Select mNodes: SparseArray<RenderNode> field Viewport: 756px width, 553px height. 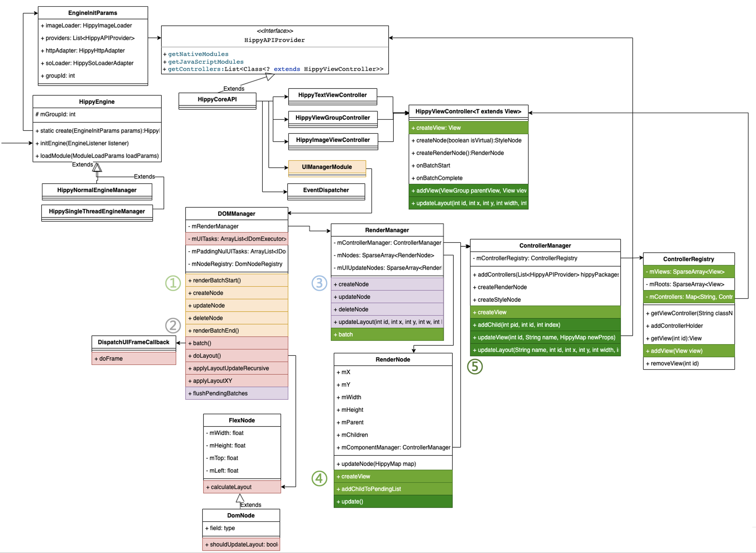[387, 255]
